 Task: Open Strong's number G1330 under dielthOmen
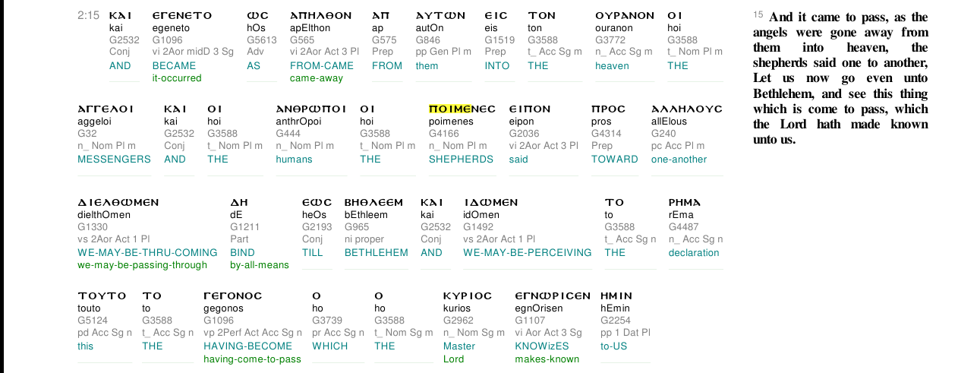click(93, 227)
